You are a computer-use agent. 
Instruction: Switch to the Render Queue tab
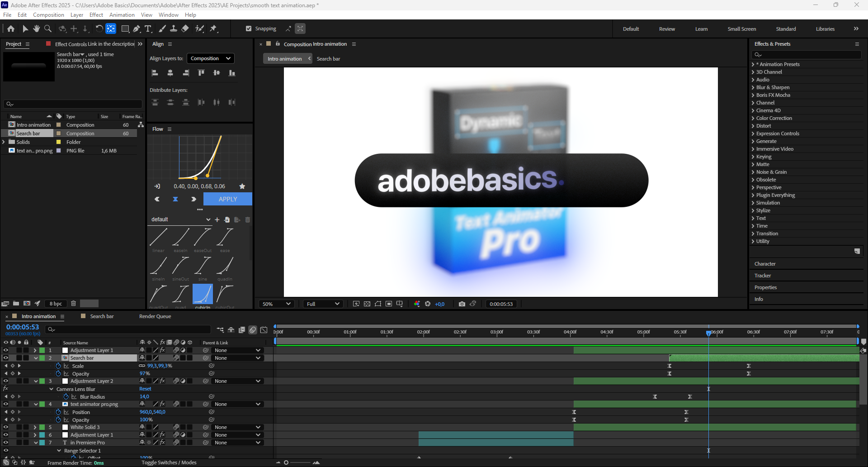pyautogui.click(x=155, y=316)
